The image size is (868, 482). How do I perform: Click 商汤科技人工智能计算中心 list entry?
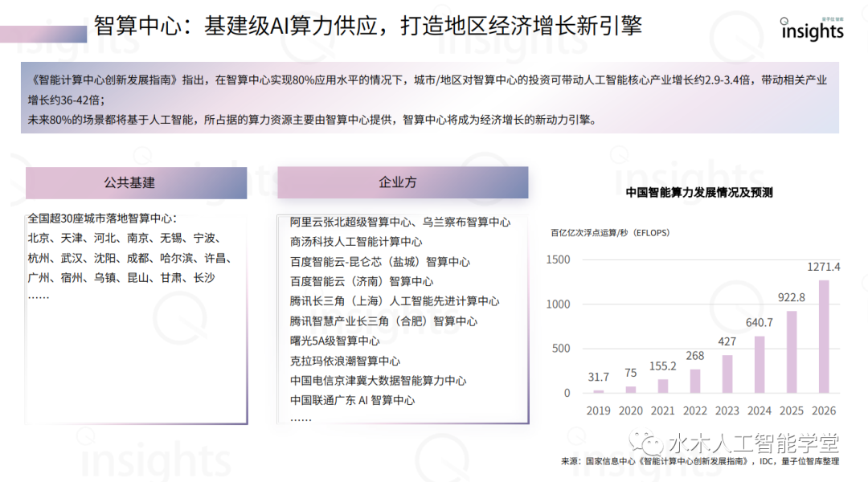tap(356, 242)
